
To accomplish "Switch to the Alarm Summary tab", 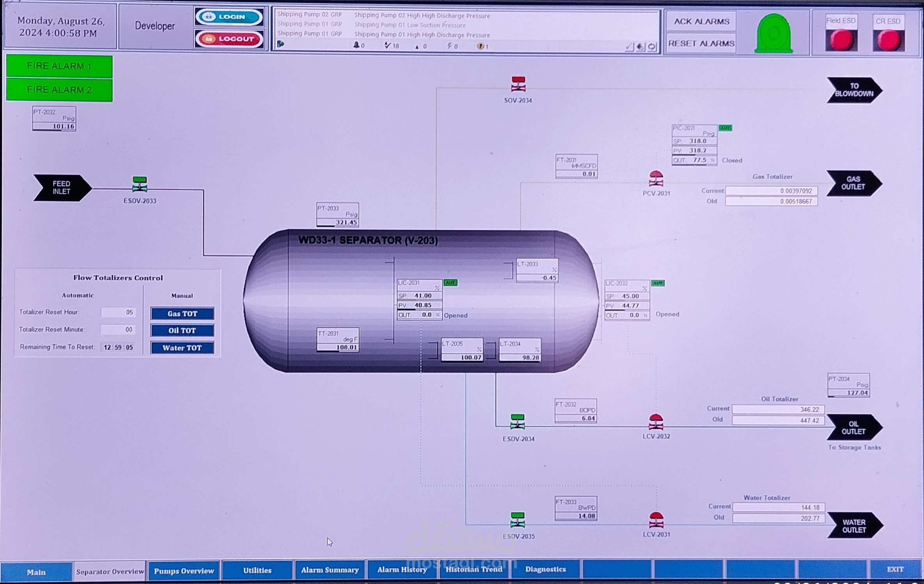I will 330,570.
